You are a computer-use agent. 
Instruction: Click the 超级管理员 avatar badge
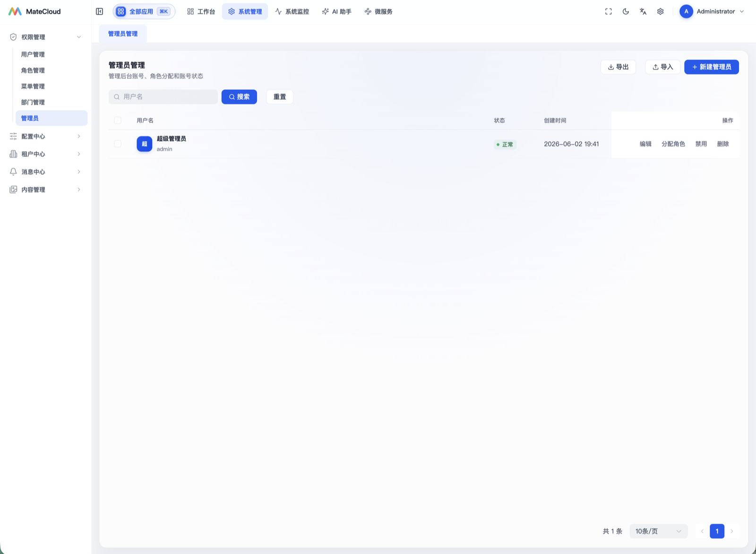145,144
